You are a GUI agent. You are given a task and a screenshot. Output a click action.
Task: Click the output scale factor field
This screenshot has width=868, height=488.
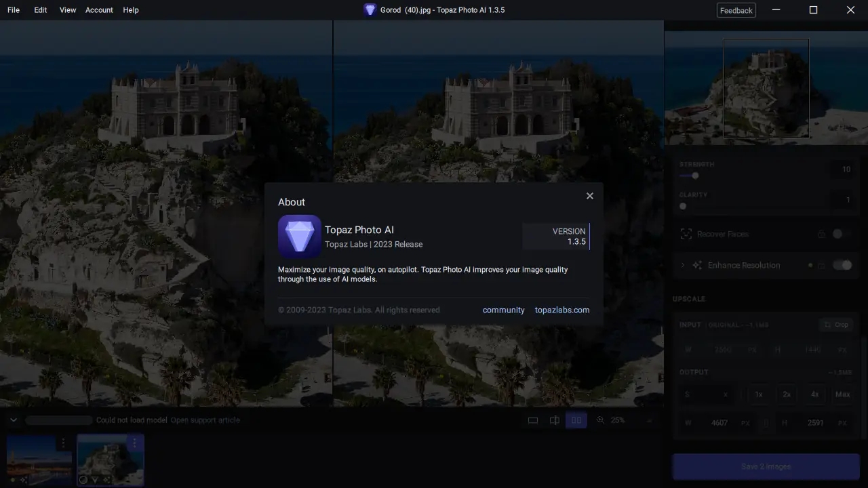coord(707,394)
